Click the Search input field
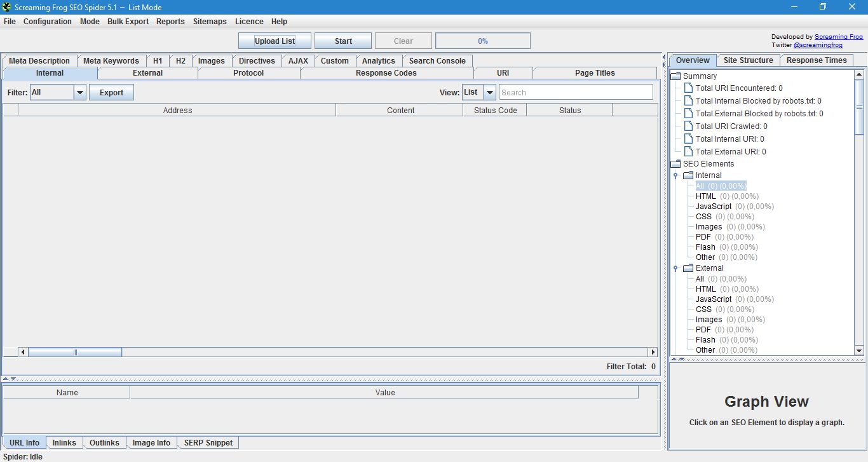The image size is (868, 462). (x=576, y=93)
